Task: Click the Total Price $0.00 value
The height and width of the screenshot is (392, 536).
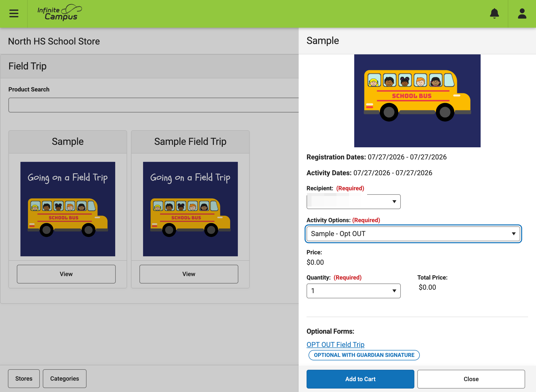Action: (427, 287)
